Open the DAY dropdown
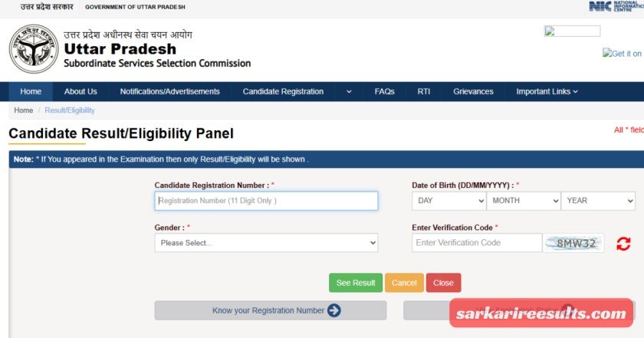Image resolution: width=644 pixels, height=338 pixels. click(x=449, y=201)
